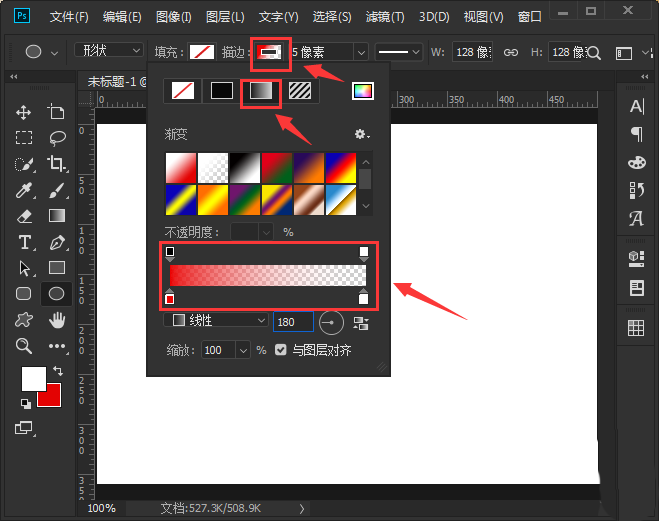Swap foreground and background colors

pos(58,371)
